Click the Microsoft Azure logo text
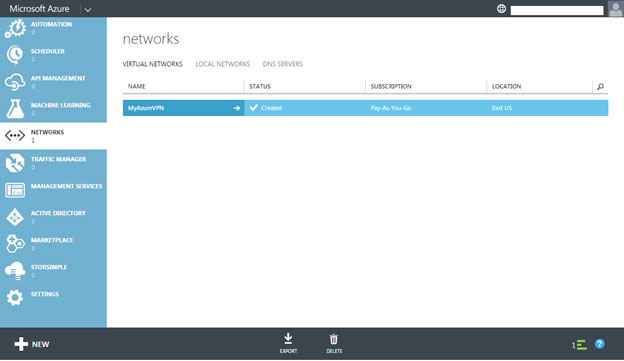Viewport: 624px width, 361px height. point(39,9)
